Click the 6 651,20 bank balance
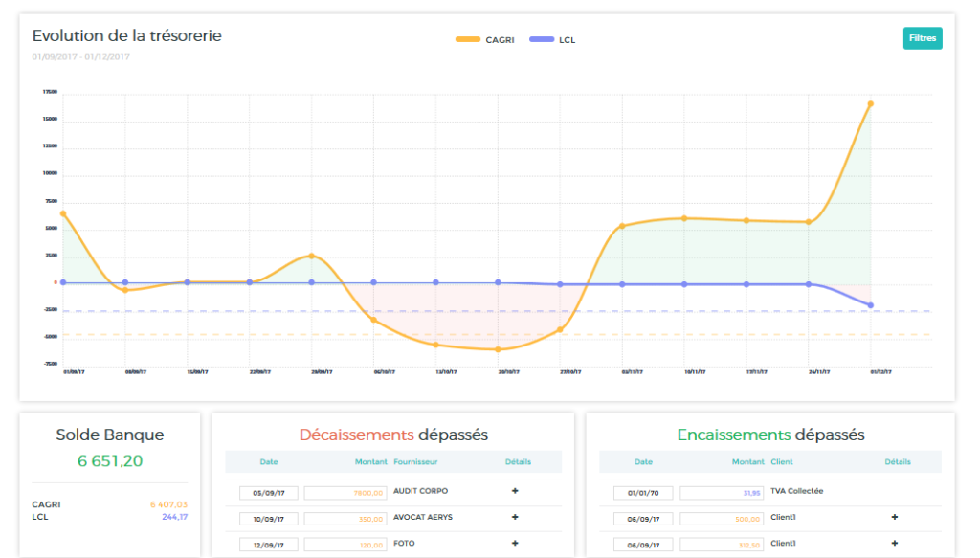This screenshot has height=558, width=980. tap(110, 461)
